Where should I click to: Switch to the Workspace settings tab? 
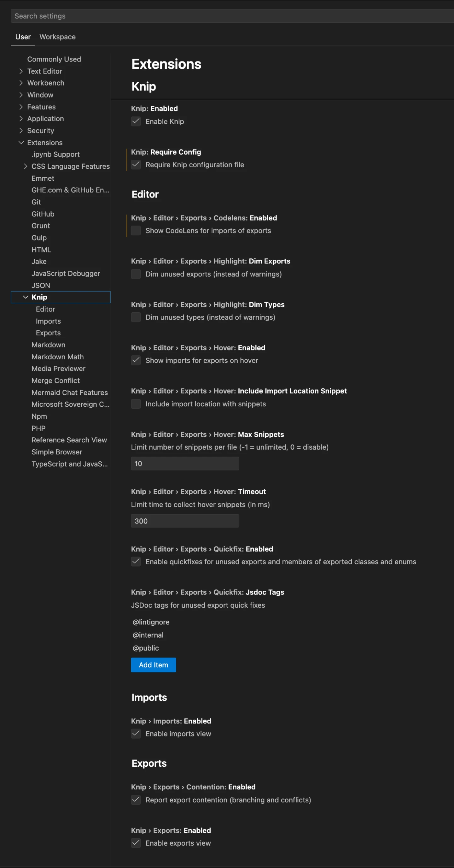57,37
